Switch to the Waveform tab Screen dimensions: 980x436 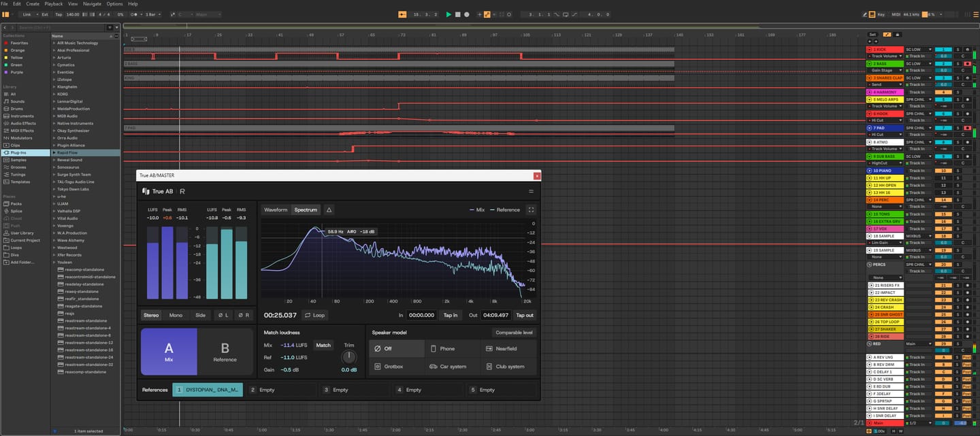[x=276, y=209]
